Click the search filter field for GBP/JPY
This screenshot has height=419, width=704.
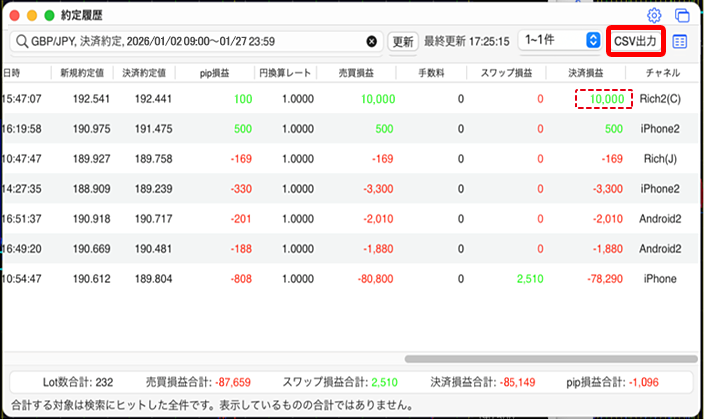(x=190, y=42)
